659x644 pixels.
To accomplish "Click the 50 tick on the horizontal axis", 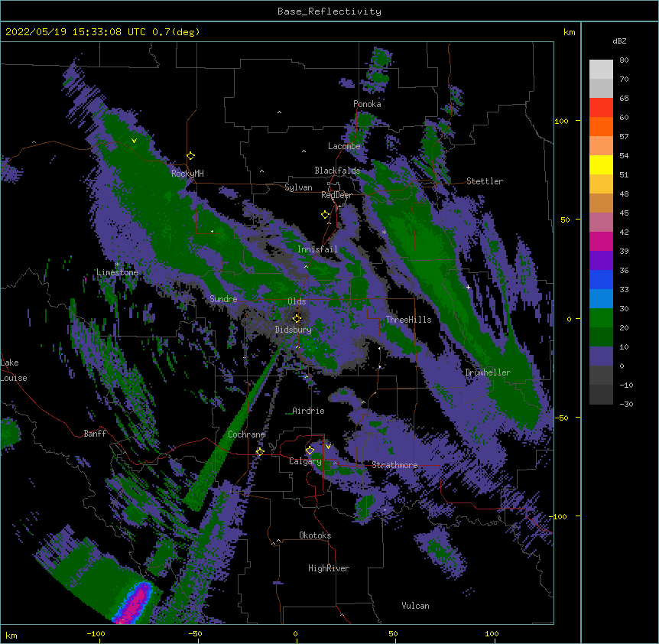I will (393, 633).
